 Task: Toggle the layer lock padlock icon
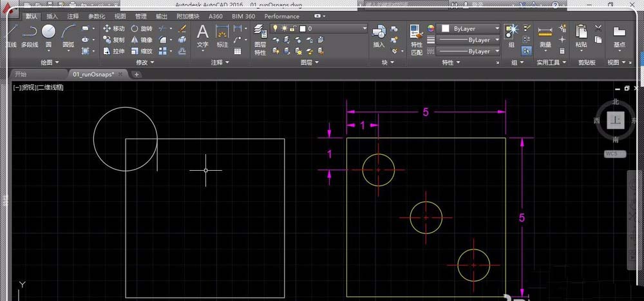(x=293, y=28)
